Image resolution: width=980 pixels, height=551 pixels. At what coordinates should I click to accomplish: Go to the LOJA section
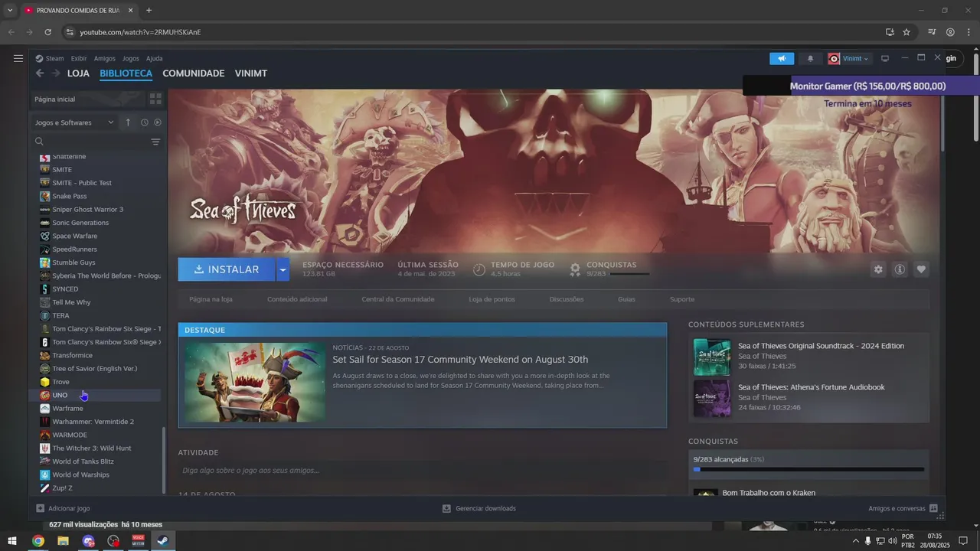click(x=78, y=73)
